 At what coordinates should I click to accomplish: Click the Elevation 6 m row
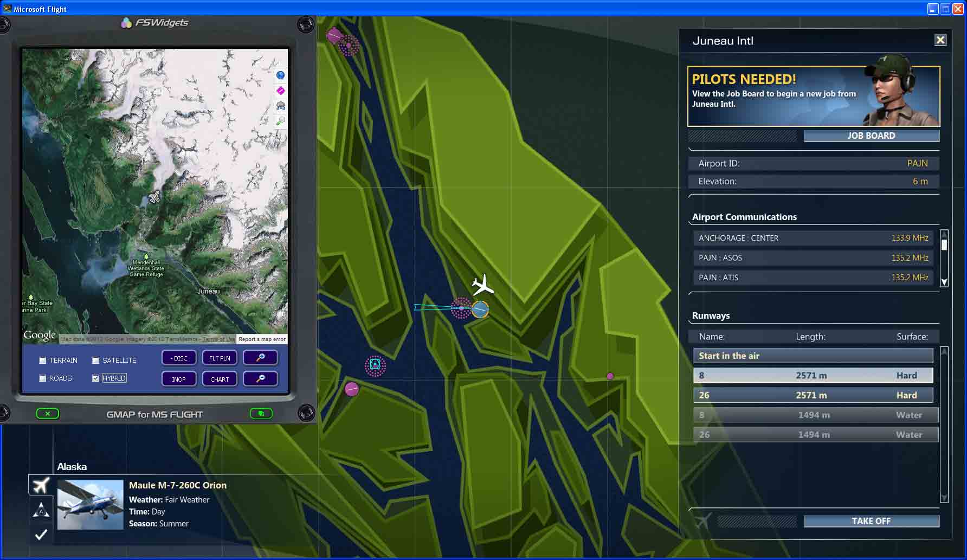[x=813, y=181]
